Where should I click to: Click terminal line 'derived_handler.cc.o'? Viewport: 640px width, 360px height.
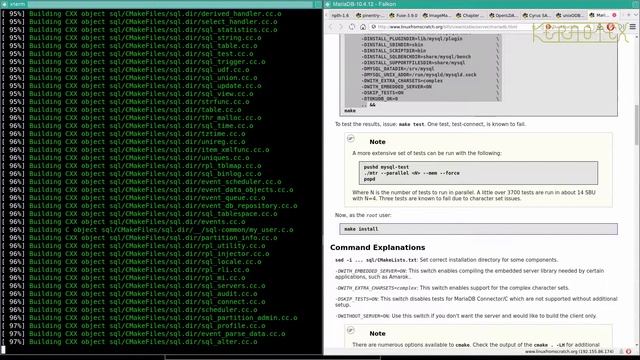pyautogui.click(x=141, y=13)
